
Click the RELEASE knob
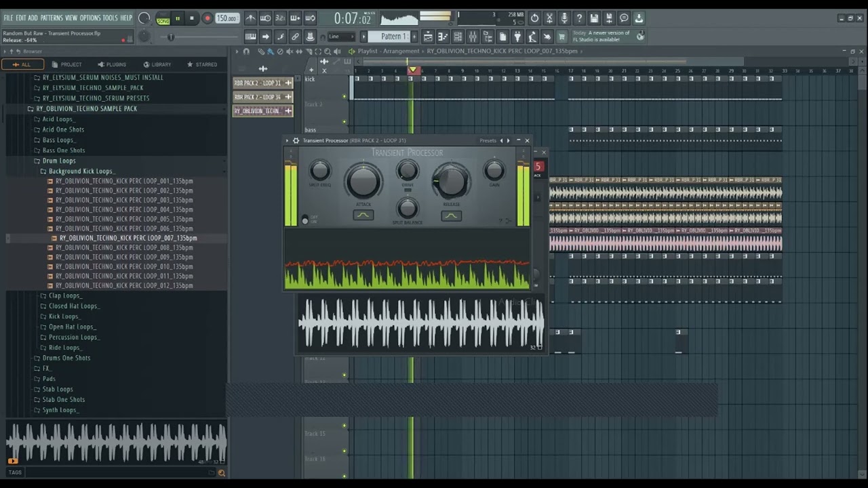click(x=451, y=181)
